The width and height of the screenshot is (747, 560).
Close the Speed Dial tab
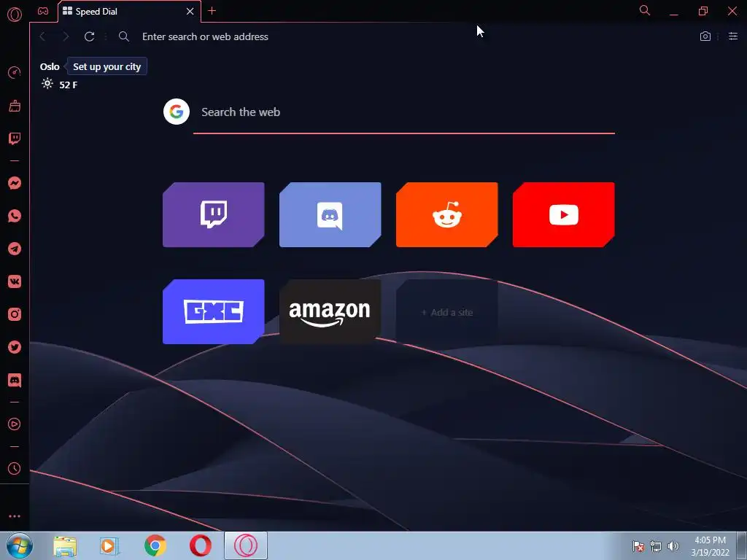click(190, 12)
